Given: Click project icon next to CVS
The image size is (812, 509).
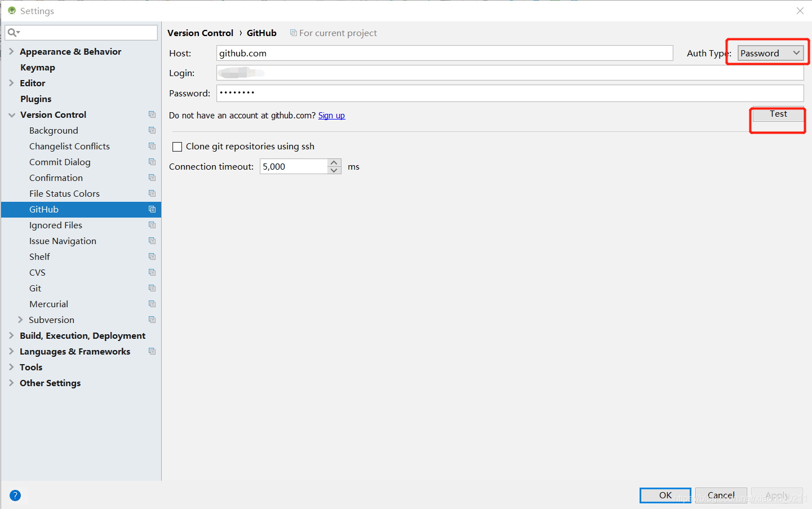Looking at the screenshot, I should click(152, 272).
